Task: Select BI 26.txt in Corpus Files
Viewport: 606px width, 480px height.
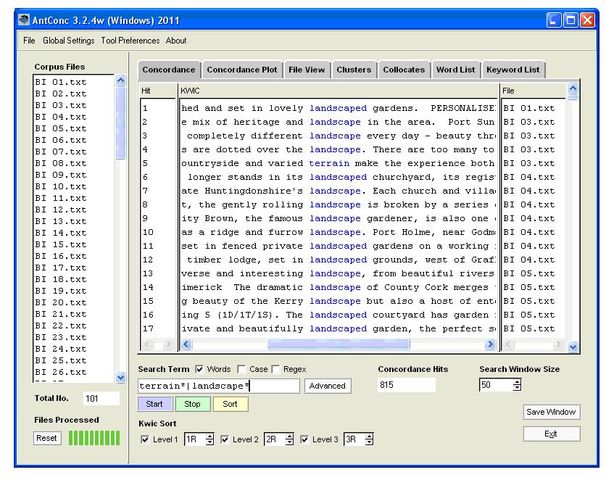Action: coord(61,372)
